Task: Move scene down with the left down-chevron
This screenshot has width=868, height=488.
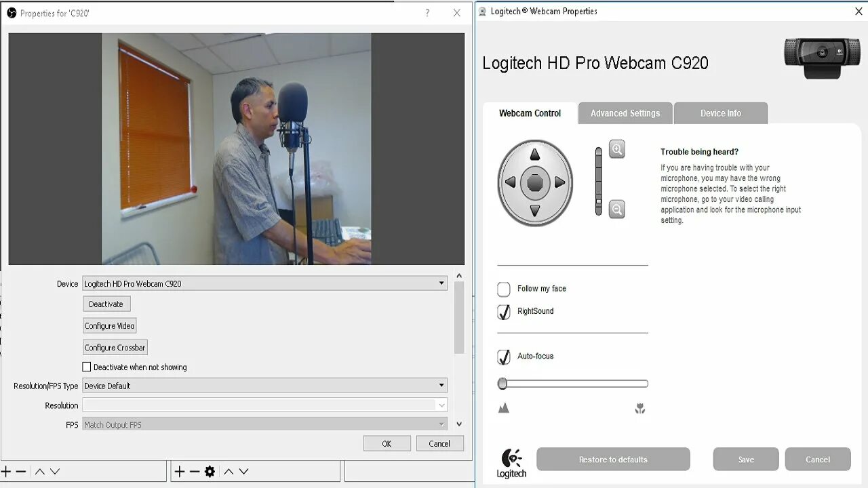Action: [55, 471]
